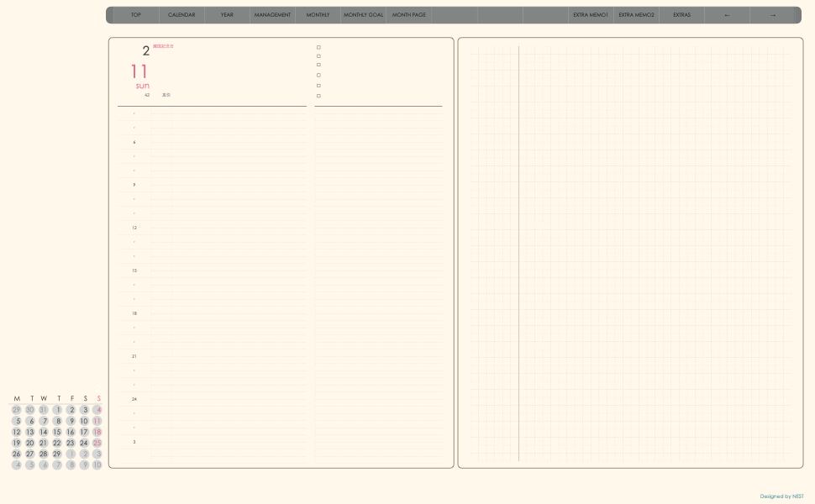Click the pink holiday text beside month

[163, 46]
